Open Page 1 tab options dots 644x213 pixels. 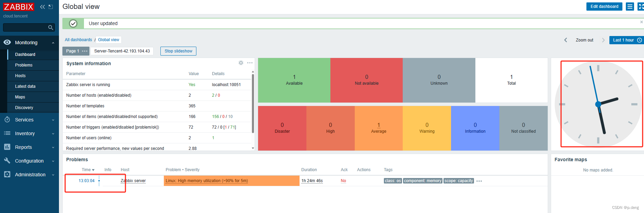click(x=85, y=51)
